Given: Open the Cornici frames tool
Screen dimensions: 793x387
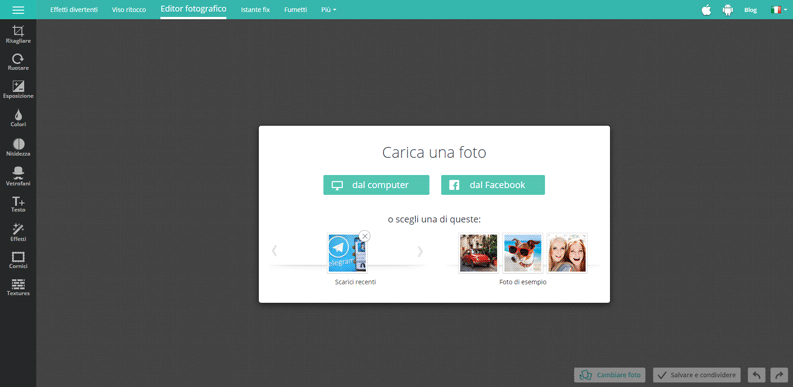Looking at the screenshot, I should pos(18,260).
